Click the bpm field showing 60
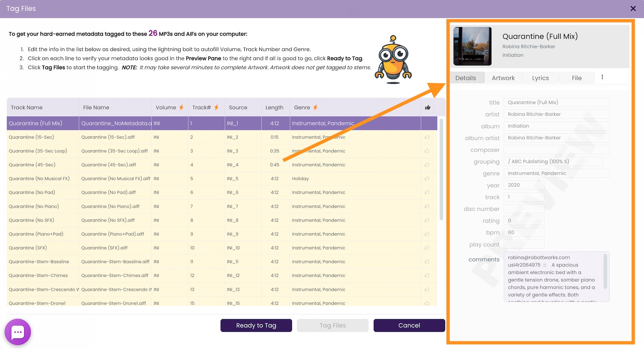This screenshot has width=644, height=349. pos(524,232)
